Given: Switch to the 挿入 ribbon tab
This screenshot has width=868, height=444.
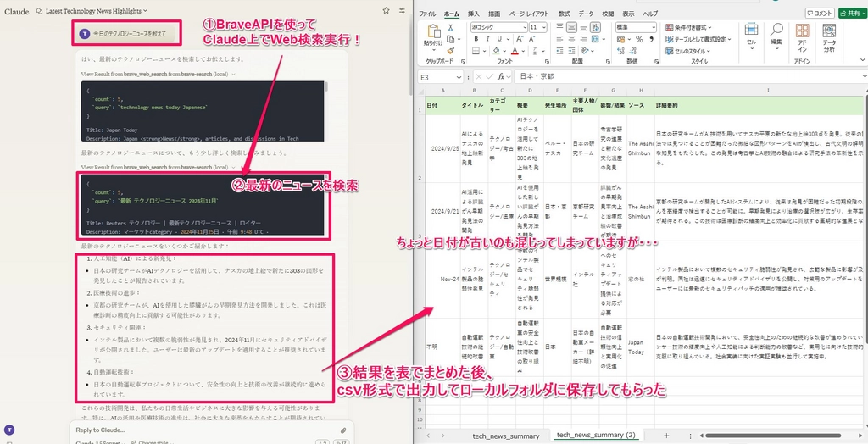Looking at the screenshot, I should [473, 14].
